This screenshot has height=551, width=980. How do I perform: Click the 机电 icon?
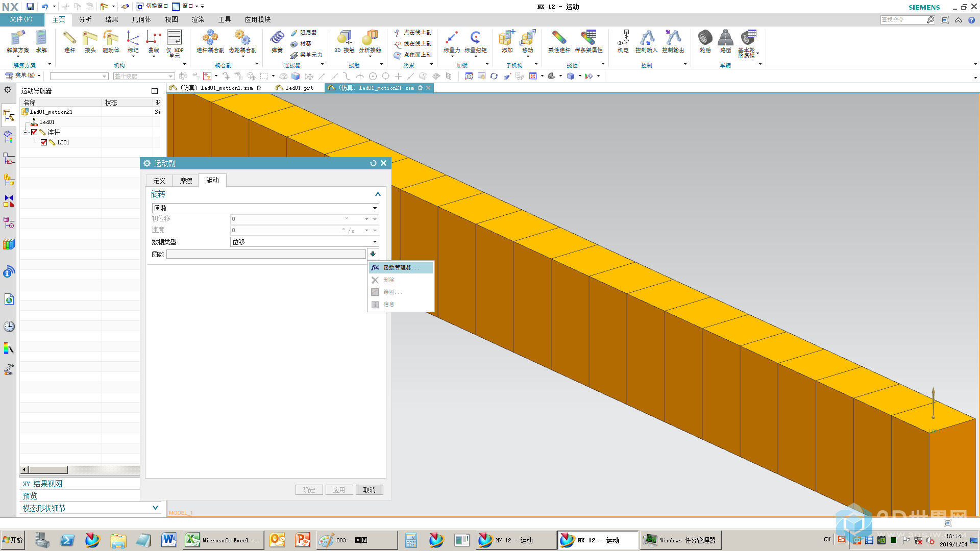[623, 41]
